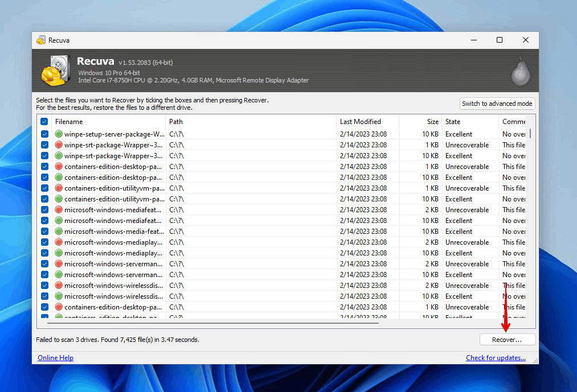Close the Recuva window
Image resolution: width=577 pixels, height=392 pixels.
(x=526, y=40)
